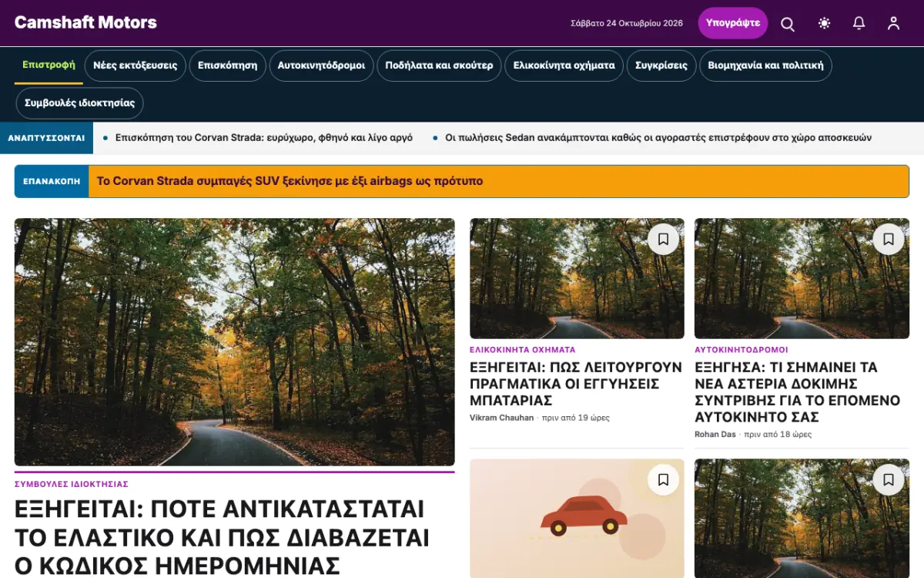Screen dimensions: 924x578
Task: Click author name Vikram Chauhan
Action: coord(501,418)
